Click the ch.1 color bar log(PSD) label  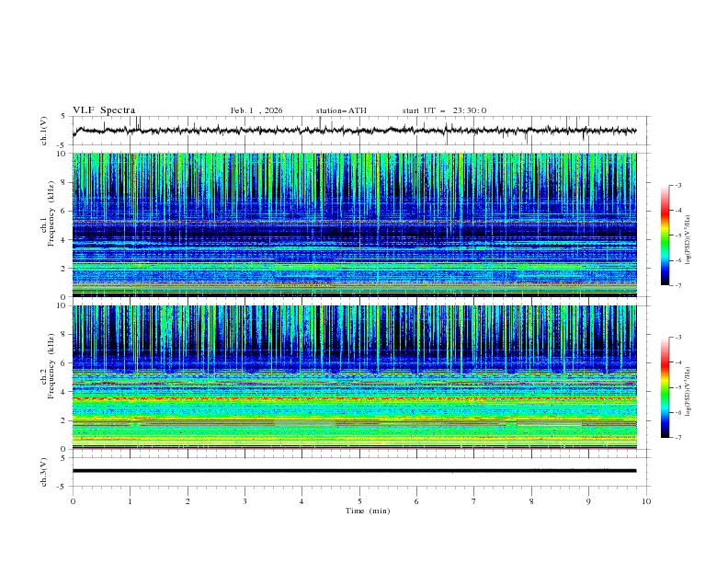pyautogui.click(x=688, y=240)
